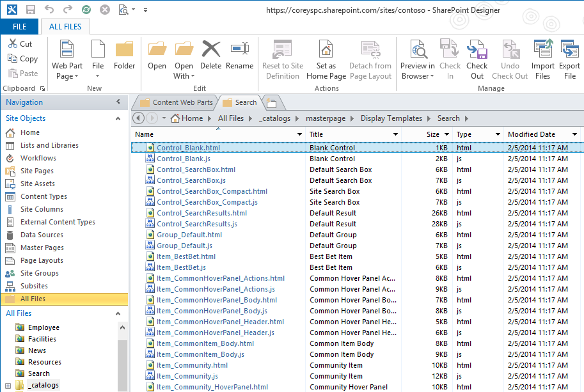Select the Resources folder in All Files tree
Image resolution: width=584 pixels, height=392 pixels.
pos(45,362)
